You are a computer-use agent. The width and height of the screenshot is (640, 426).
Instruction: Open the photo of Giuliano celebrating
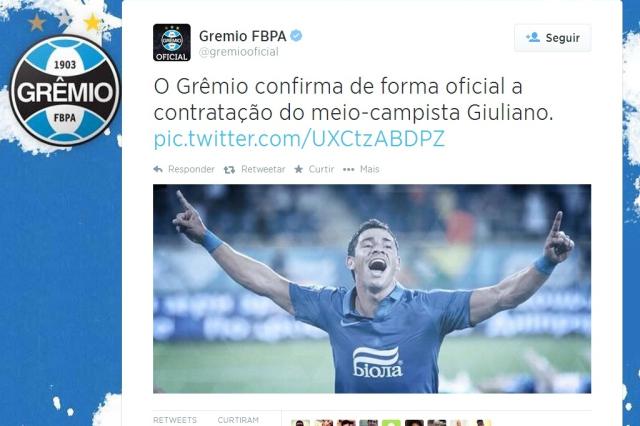pyautogui.click(x=372, y=288)
